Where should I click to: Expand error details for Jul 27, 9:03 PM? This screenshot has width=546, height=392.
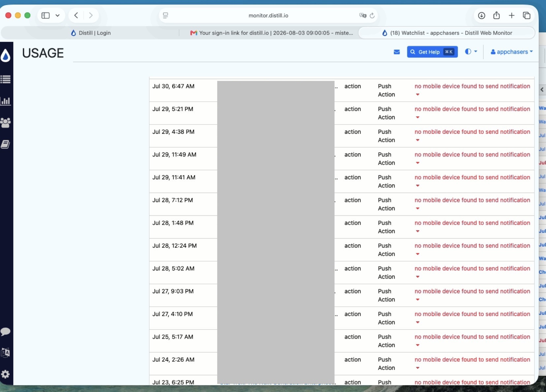click(x=418, y=299)
